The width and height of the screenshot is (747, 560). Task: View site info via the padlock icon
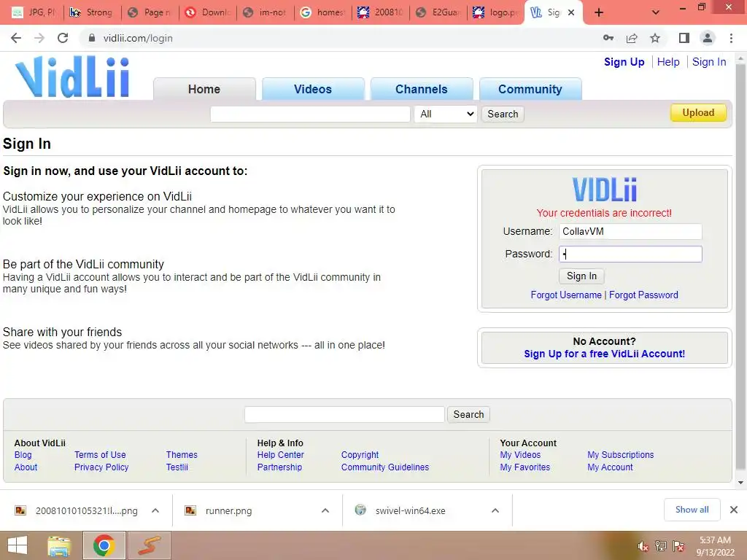pyautogui.click(x=92, y=38)
